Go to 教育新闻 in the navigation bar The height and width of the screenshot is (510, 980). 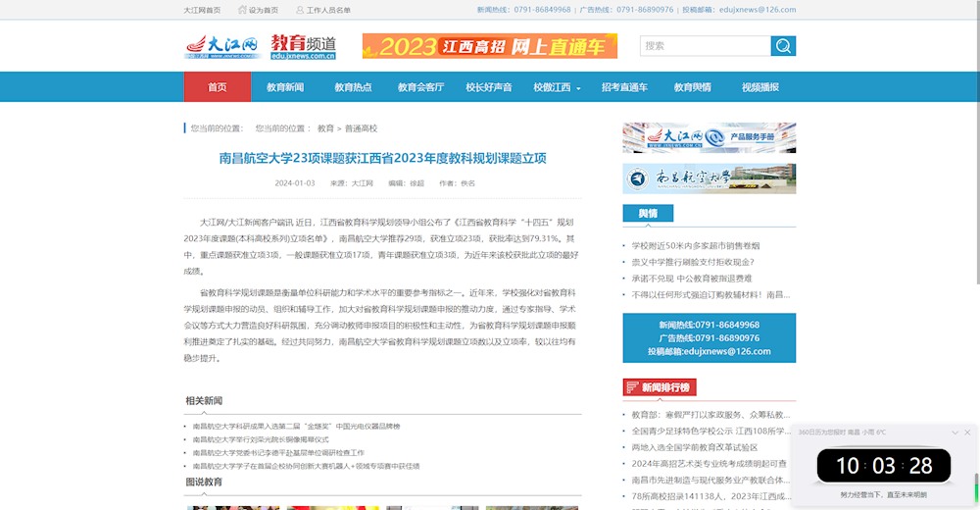tap(285, 87)
